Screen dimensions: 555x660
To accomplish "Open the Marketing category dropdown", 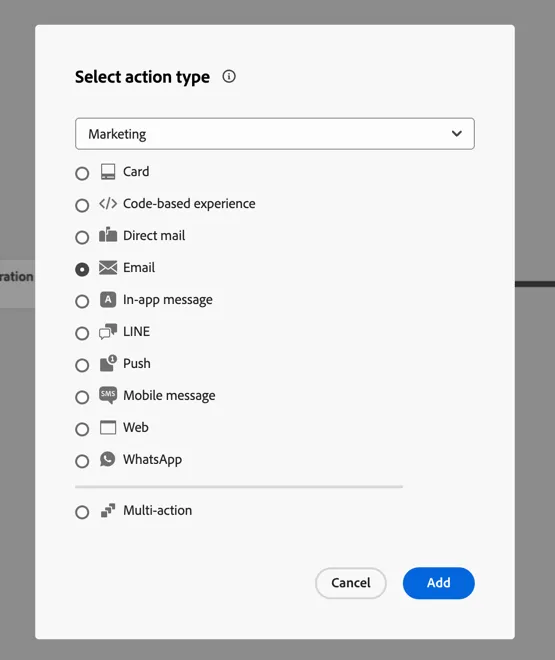I will pyautogui.click(x=275, y=134).
